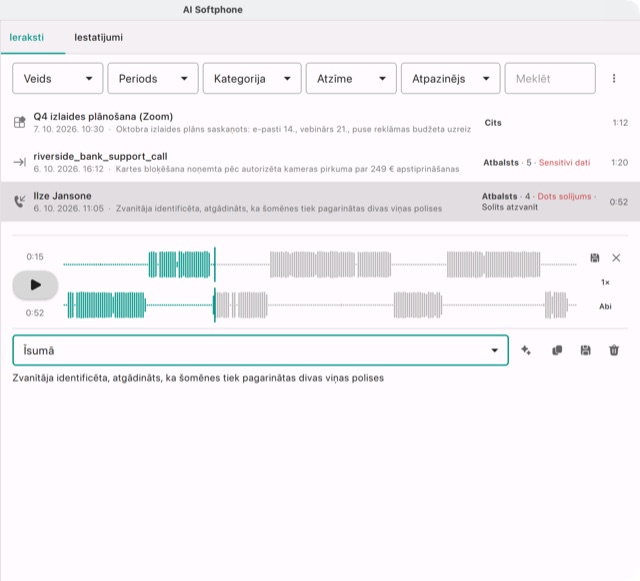Expand the Atzīme filter dropdown
Viewport: 640px width, 581px height.
(x=351, y=78)
